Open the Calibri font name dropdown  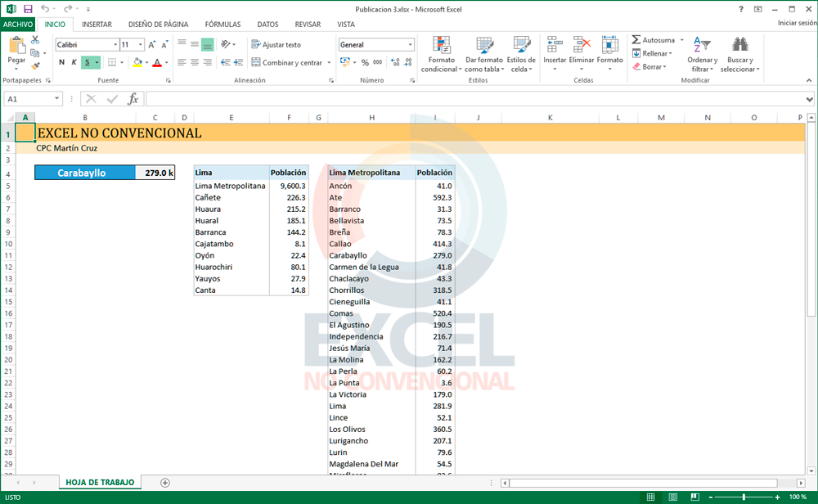pos(114,45)
